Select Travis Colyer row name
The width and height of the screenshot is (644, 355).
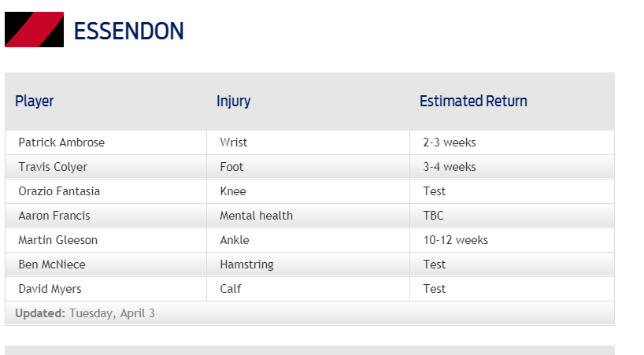(x=53, y=167)
